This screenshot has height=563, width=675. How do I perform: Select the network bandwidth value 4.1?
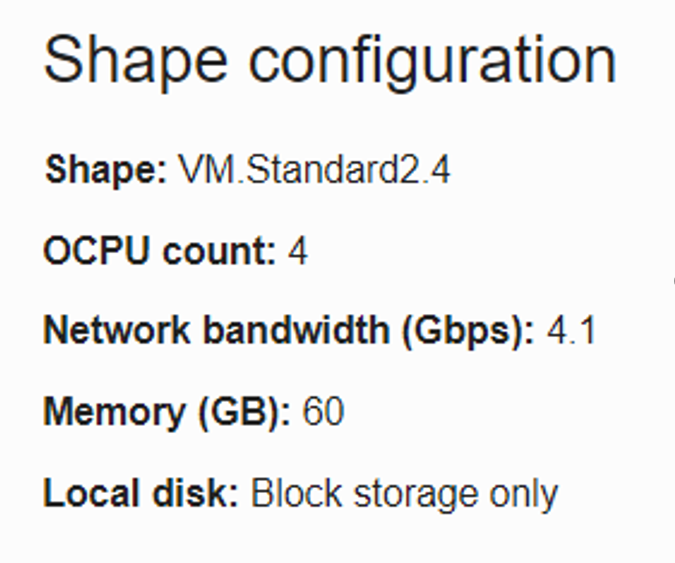[572, 330]
